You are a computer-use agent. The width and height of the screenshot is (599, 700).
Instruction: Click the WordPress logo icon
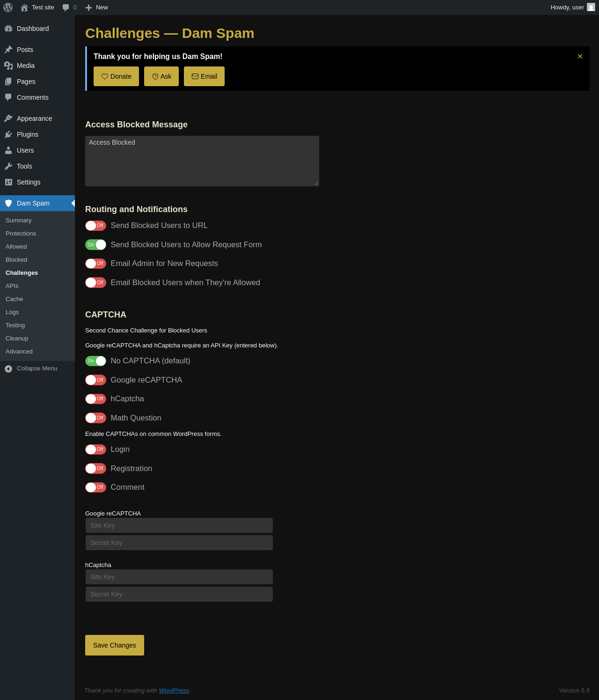click(8, 7)
